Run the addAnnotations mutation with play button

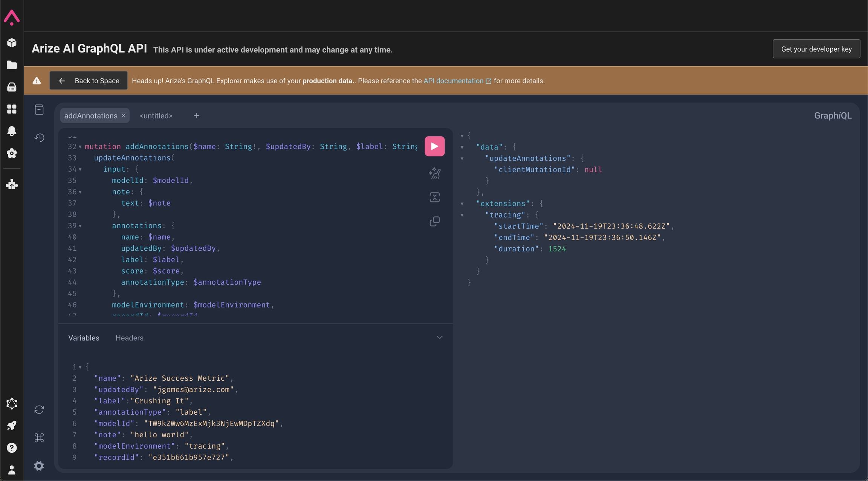(x=434, y=146)
